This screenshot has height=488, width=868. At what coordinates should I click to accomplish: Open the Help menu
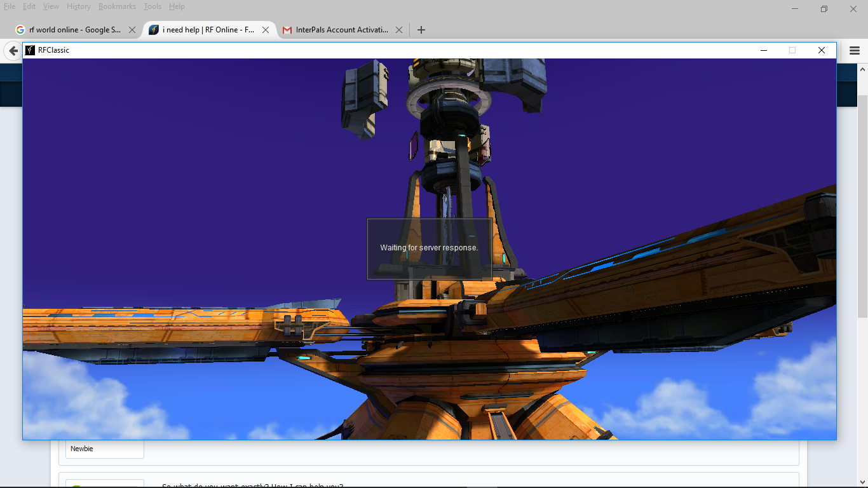(x=177, y=6)
